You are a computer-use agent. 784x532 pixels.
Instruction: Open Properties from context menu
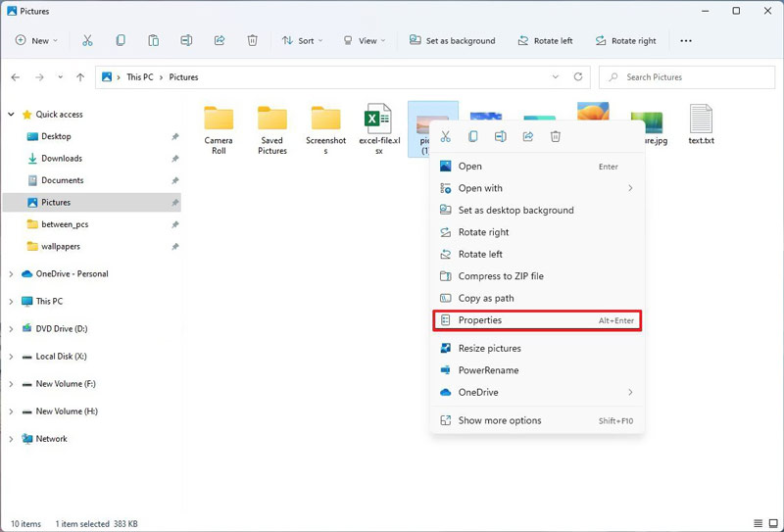pyautogui.click(x=537, y=320)
